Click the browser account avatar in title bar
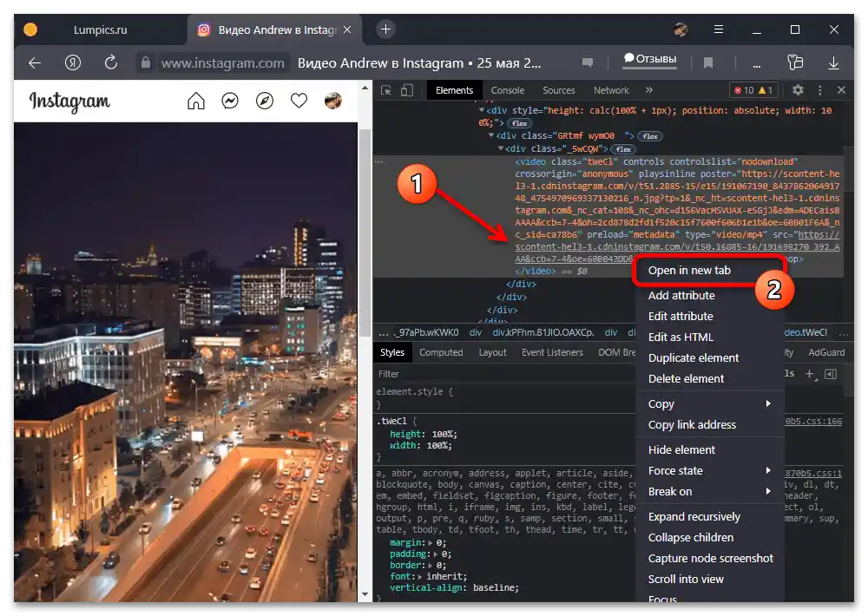This screenshot has height=616, width=868. (681, 29)
